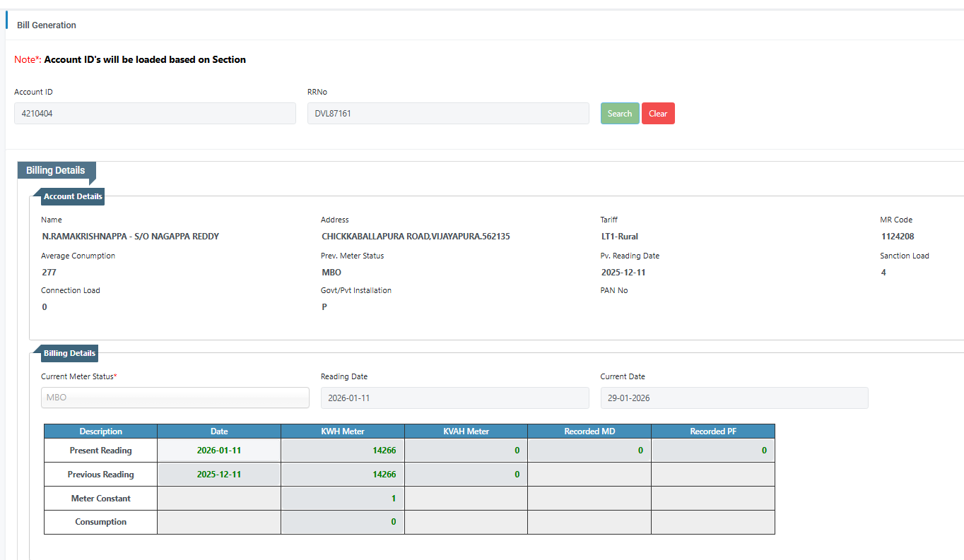The height and width of the screenshot is (560, 964).
Task: Click the green Search button
Action: (x=619, y=114)
